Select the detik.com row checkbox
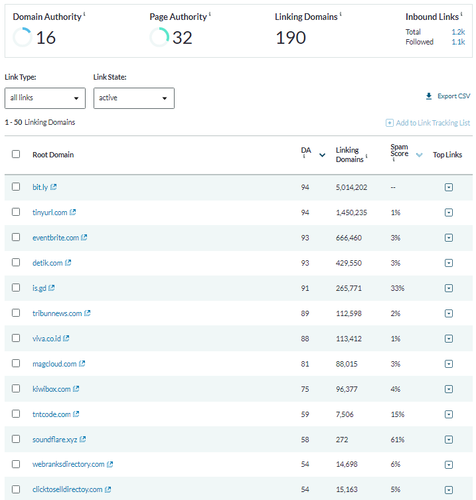Image resolution: width=476 pixels, height=500 pixels. tap(16, 262)
